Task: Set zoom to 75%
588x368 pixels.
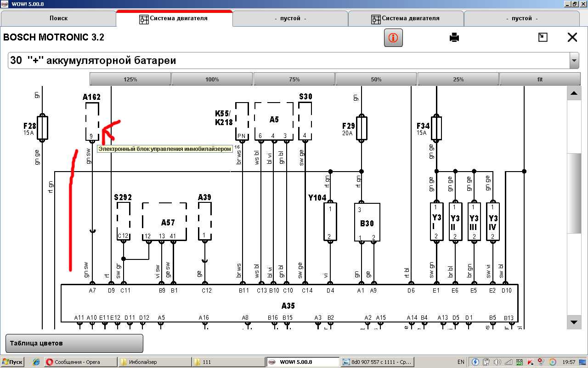Action: pos(294,79)
